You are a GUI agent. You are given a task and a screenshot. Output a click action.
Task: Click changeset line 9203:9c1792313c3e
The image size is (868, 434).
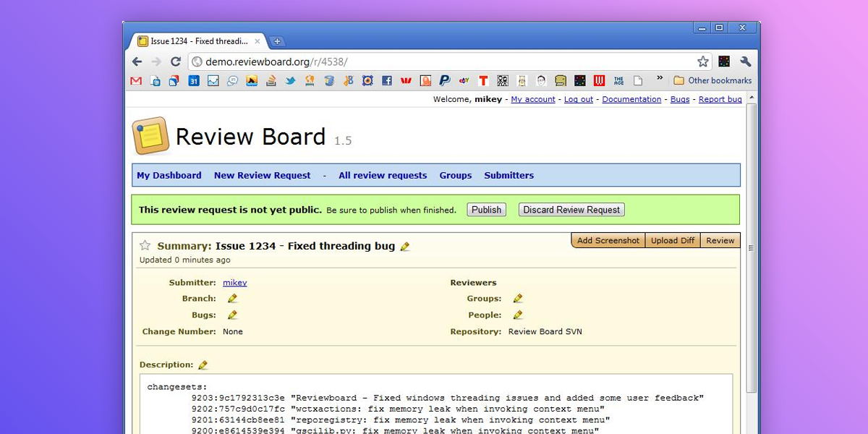click(448, 398)
